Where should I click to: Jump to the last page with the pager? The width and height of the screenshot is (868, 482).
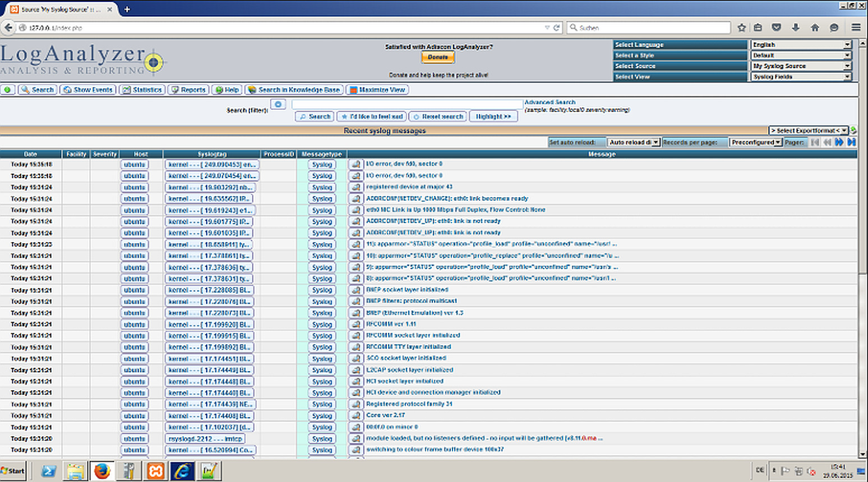point(851,142)
